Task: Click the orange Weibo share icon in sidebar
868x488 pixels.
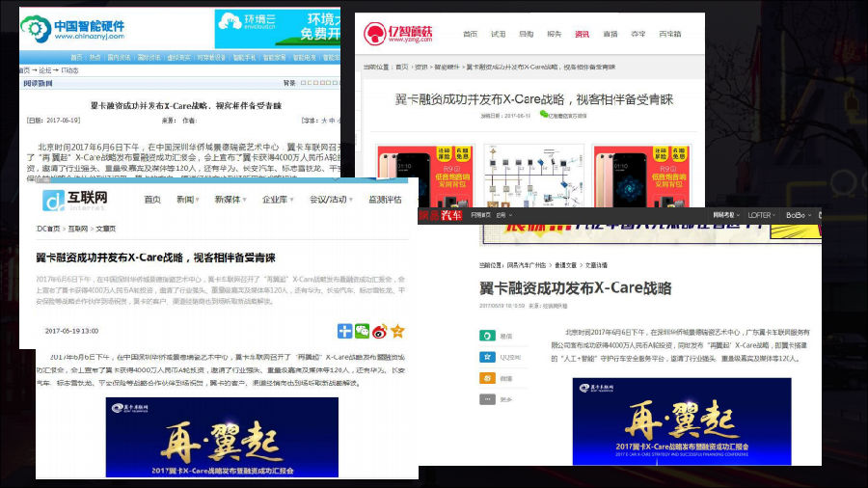Action: coord(488,378)
